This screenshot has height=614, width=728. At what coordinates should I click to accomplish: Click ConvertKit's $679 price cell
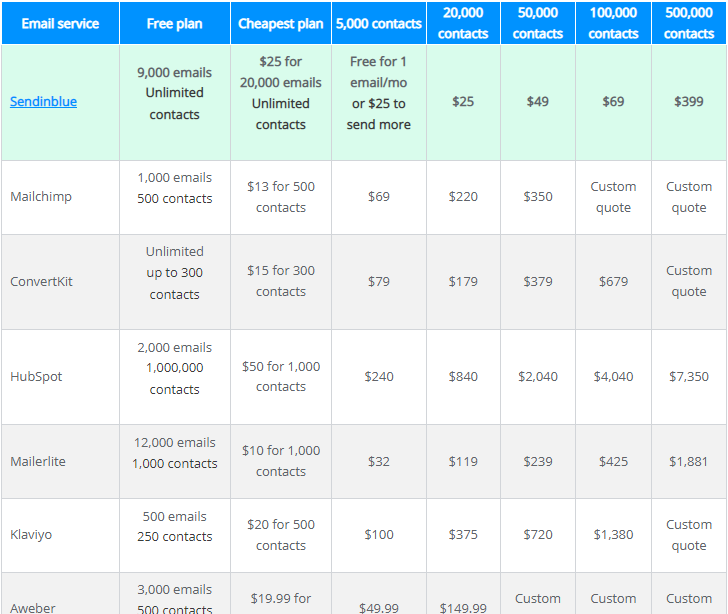(x=613, y=282)
